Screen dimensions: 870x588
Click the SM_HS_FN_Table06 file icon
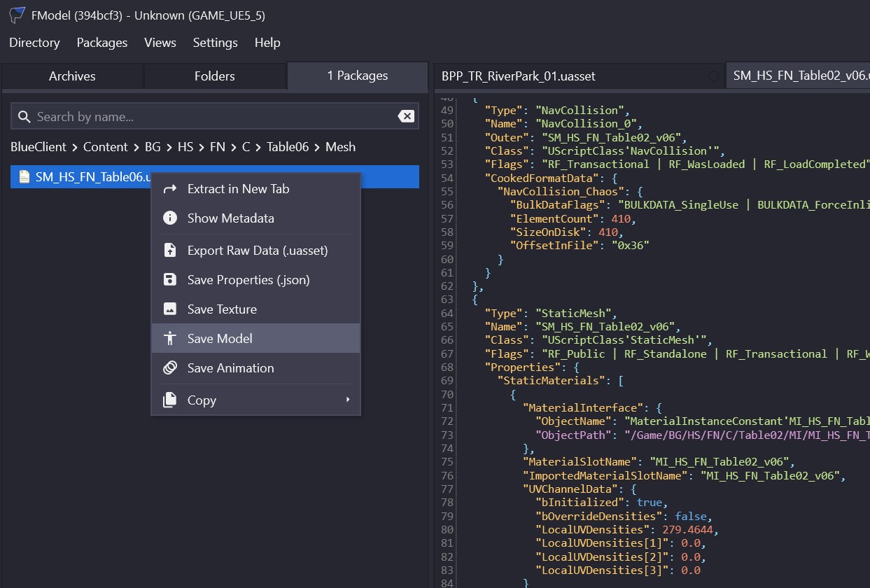click(24, 177)
